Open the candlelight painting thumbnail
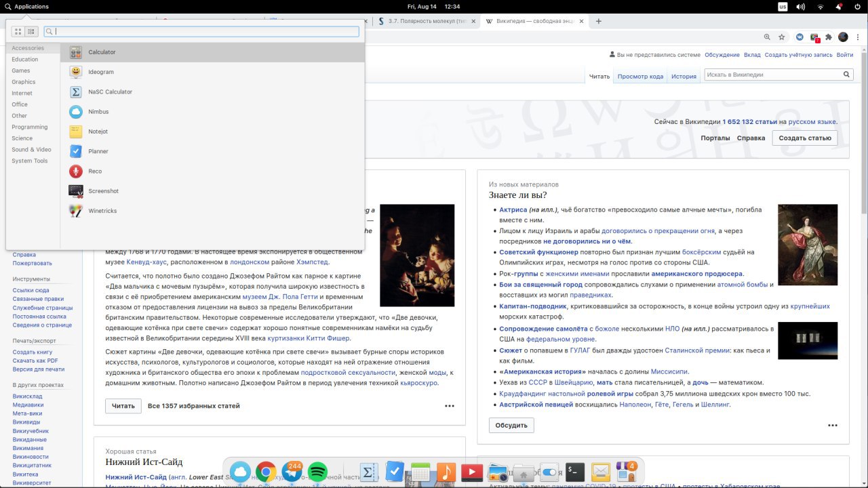 coord(417,256)
